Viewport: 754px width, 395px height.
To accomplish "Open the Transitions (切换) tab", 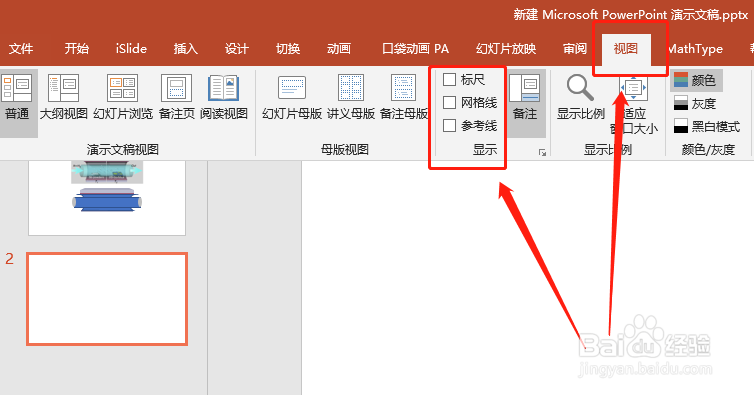I will click(288, 49).
